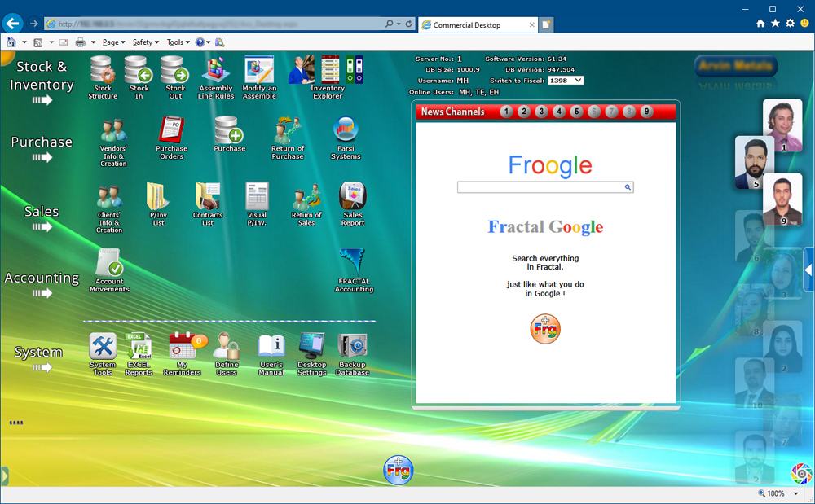This screenshot has height=504, width=815.
Task: Click the colorful camera shutter icon
Action: click(x=801, y=473)
